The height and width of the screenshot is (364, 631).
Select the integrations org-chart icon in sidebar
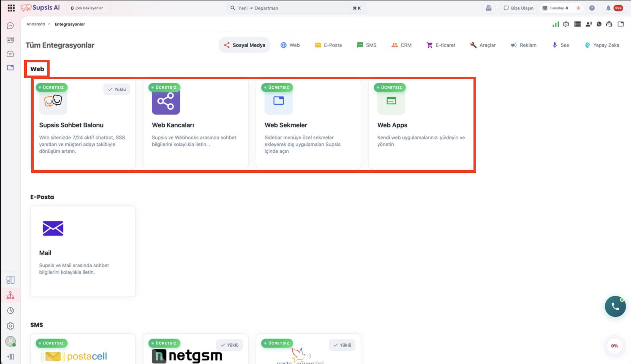click(10, 295)
